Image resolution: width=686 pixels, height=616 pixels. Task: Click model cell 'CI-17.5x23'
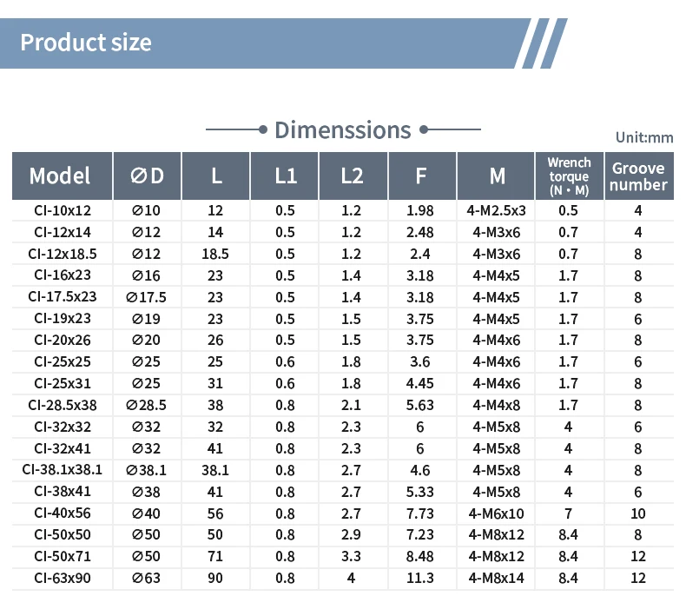(63, 297)
